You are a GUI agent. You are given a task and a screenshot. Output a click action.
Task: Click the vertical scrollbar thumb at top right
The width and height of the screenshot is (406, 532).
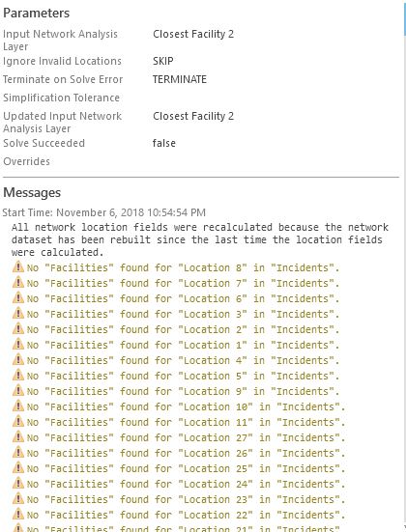405,18
